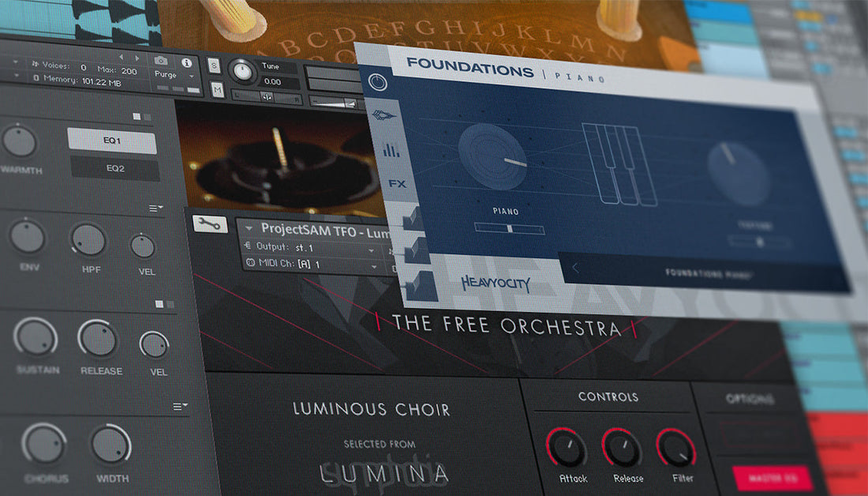Click the first waveform thumbnail below FX
Viewport: 868px width, 496px height.
coord(413,217)
